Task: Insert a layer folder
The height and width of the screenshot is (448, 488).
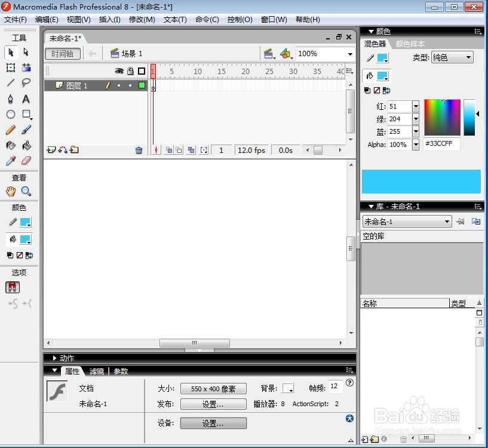Action: (x=74, y=150)
